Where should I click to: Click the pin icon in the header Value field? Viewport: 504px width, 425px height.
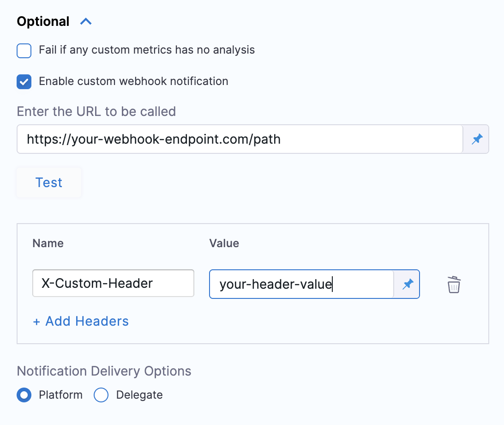pos(408,284)
